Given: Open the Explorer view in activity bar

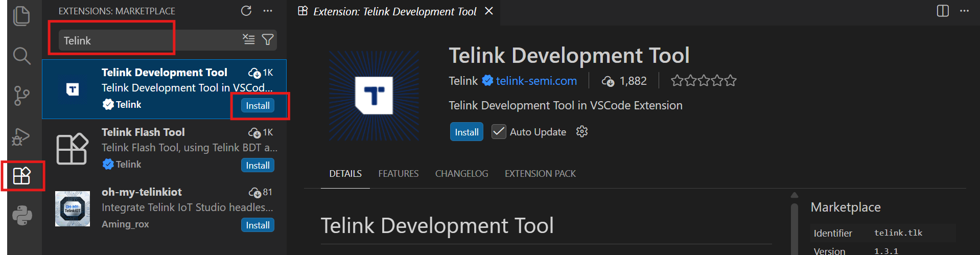Looking at the screenshot, I should (x=21, y=16).
